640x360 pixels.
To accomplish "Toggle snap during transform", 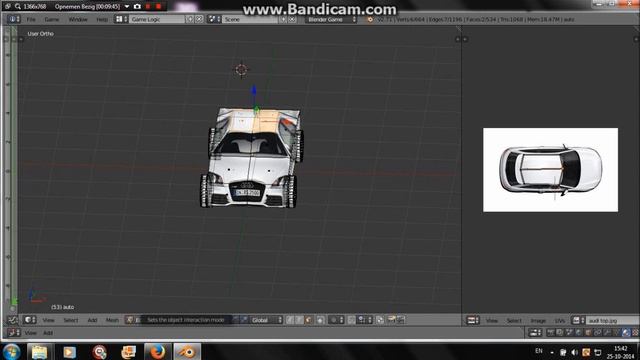I will 351,320.
